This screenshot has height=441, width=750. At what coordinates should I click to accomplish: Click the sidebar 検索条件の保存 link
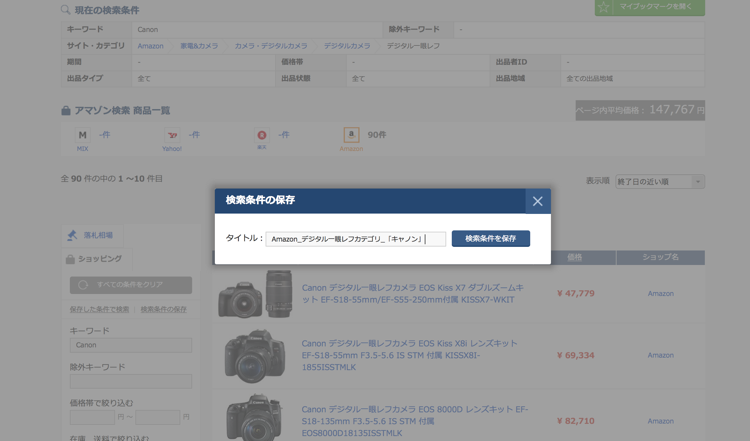tap(163, 309)
